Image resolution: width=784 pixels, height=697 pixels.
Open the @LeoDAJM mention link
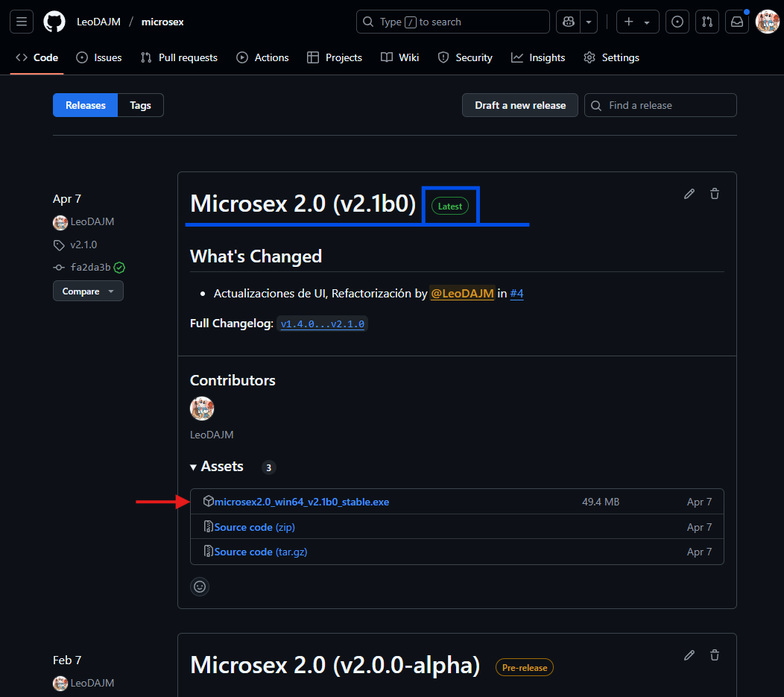[462, 294]
